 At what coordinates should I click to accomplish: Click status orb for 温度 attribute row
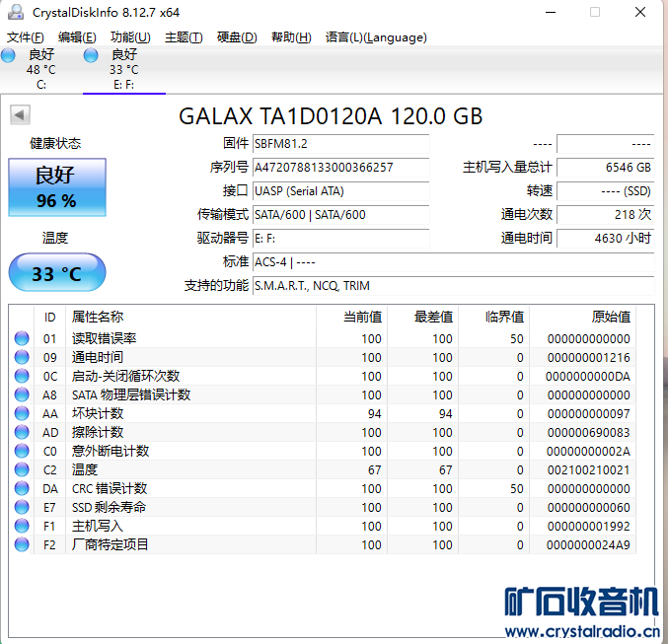tap(22, 469)
